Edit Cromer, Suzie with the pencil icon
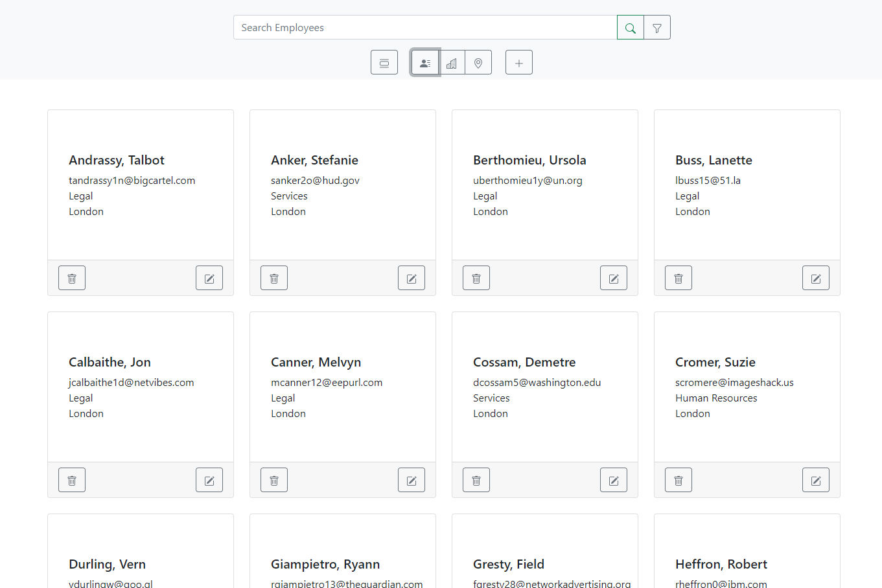The height and width of the screenshot is (588, 882). pyautogui.click(x=815, y=479)
